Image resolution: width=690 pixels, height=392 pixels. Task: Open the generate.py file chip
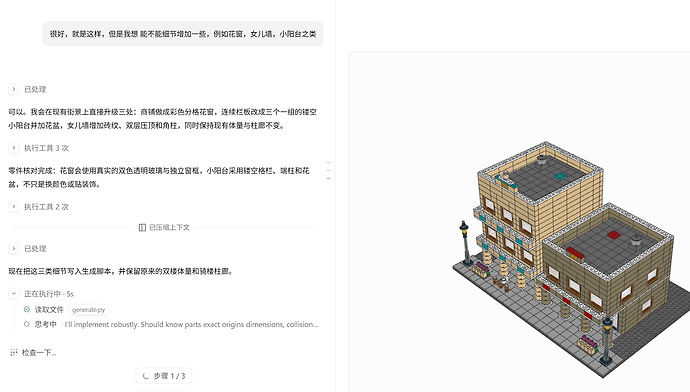pyautogui.click(x=88, y=310)
